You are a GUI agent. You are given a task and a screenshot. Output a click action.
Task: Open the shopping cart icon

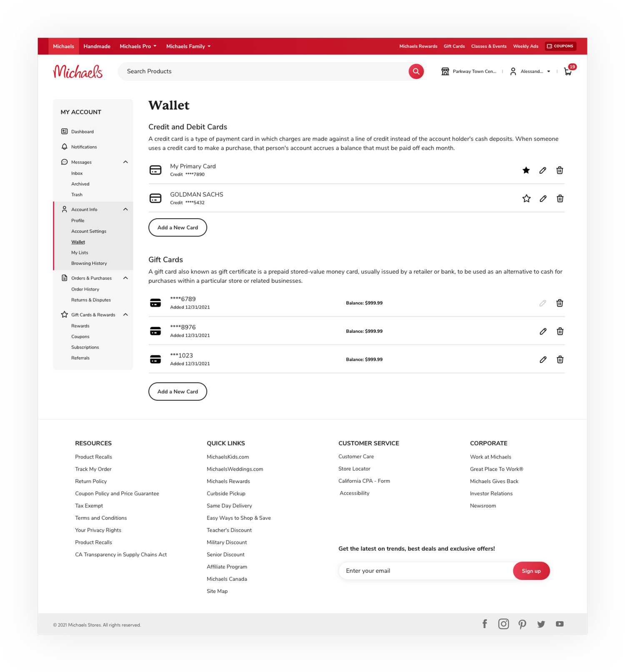point(568,71)
